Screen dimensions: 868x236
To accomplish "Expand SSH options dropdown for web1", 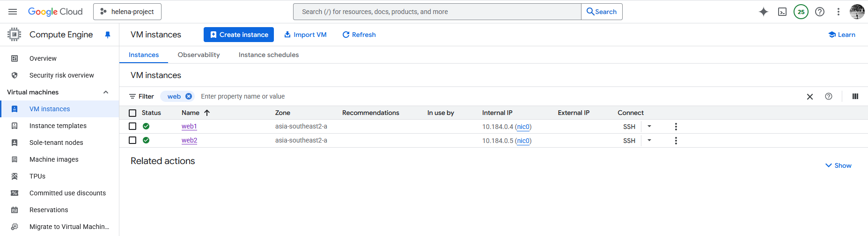I will tap(649, 126).
